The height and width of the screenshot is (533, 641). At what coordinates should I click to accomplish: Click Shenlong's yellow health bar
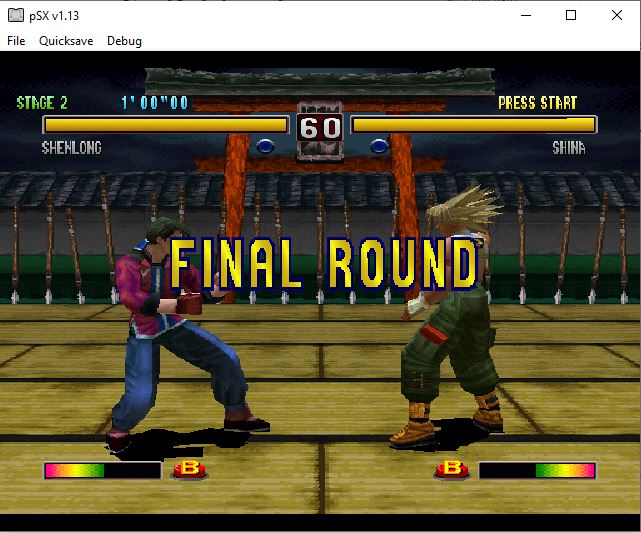click(x=166, y=125)
